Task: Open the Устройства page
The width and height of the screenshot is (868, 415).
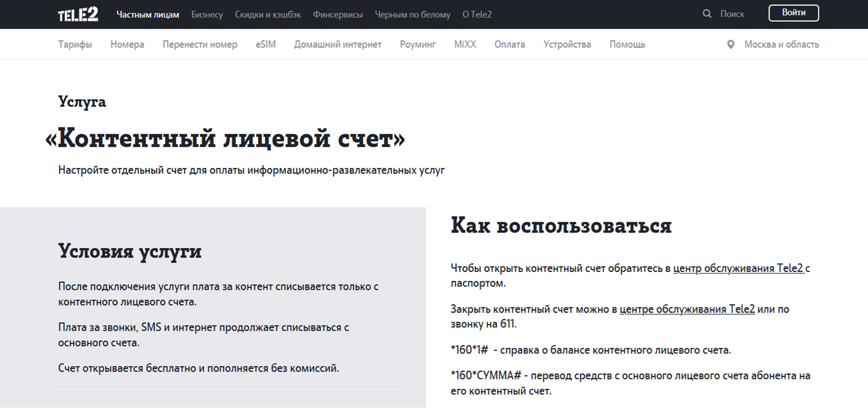Action: [567, 45]
